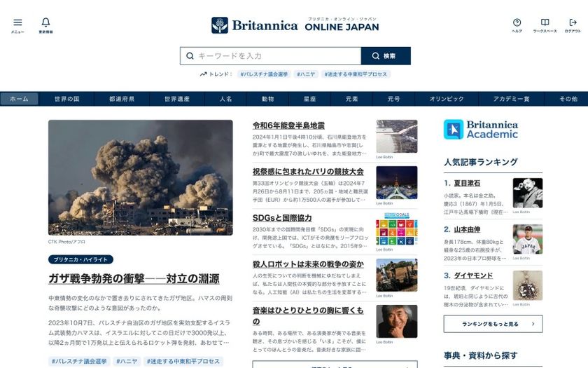The width and height of the screenshot is (588, 368).
Task: Open the 世界の国 navigation tab
Action: coord(66,99)
